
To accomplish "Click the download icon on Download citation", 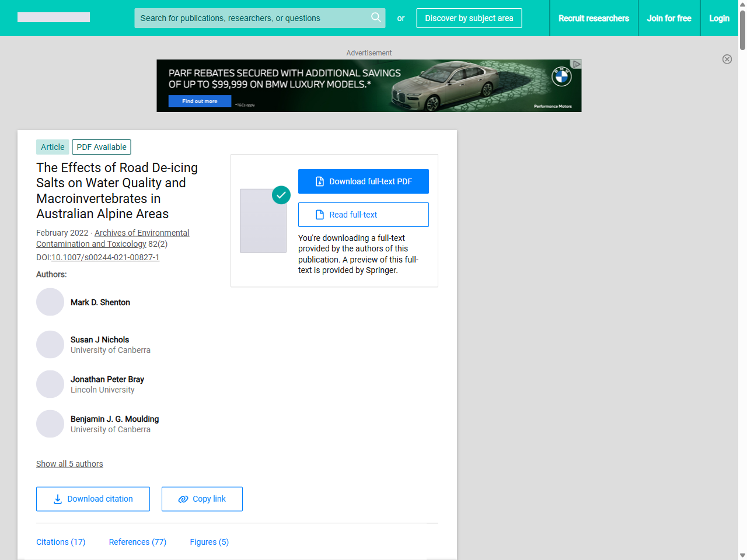I will (57, 499).
